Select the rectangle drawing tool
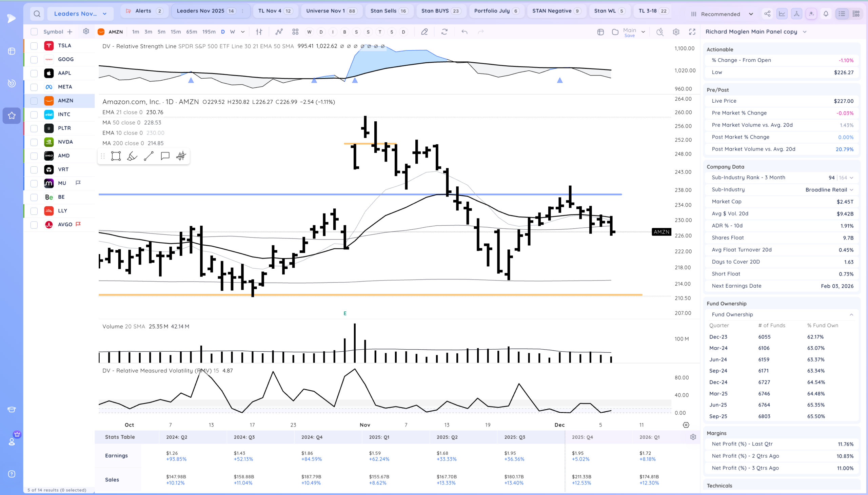 [x=116, y=156]
